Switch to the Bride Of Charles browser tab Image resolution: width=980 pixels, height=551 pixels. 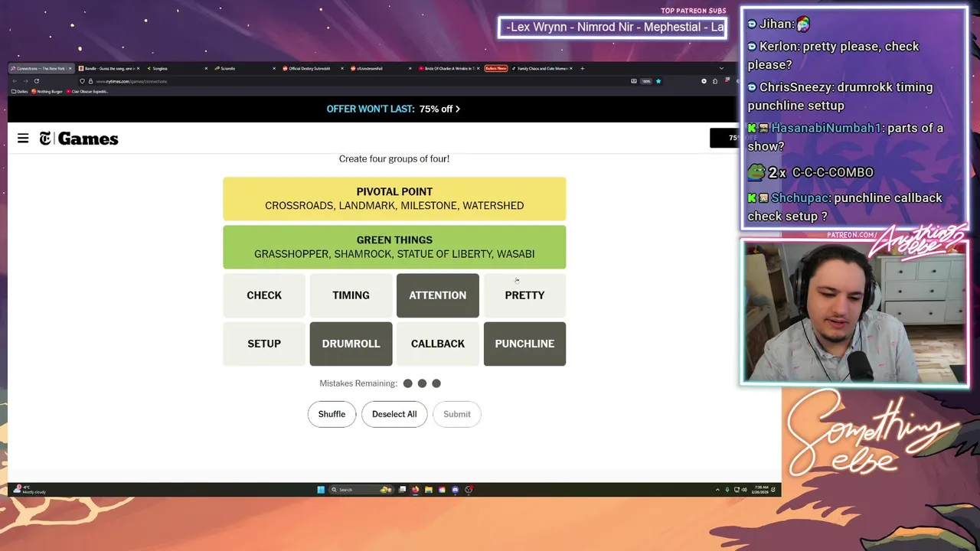(x=449, y=68)
